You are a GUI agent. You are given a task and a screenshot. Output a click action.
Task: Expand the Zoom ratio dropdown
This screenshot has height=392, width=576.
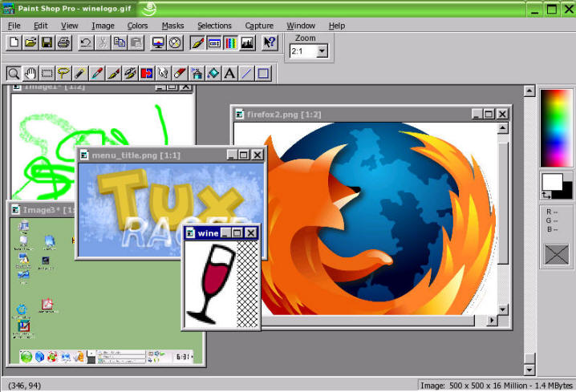pyautogui.click(x=322, y=51)
